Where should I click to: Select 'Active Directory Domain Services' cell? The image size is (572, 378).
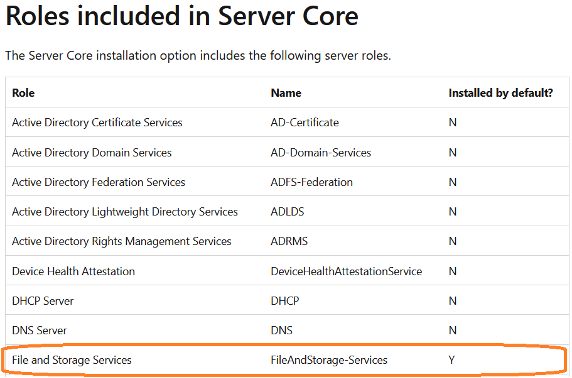(x=92, y=153)
